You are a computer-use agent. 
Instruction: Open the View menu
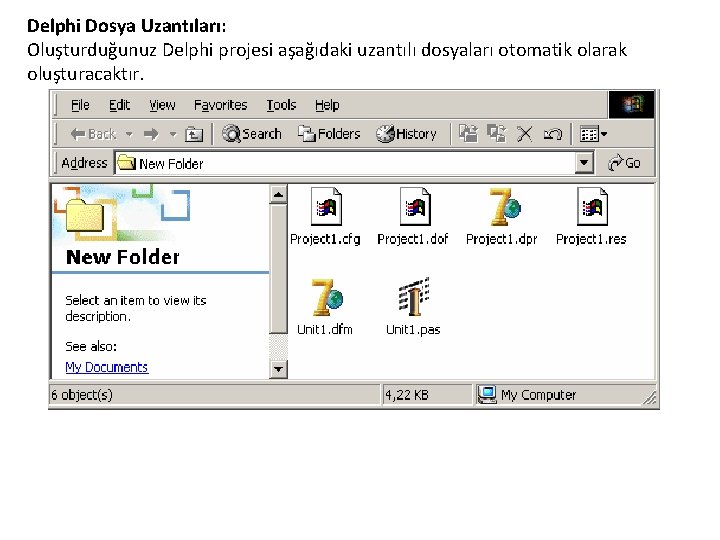click(162, 105)
